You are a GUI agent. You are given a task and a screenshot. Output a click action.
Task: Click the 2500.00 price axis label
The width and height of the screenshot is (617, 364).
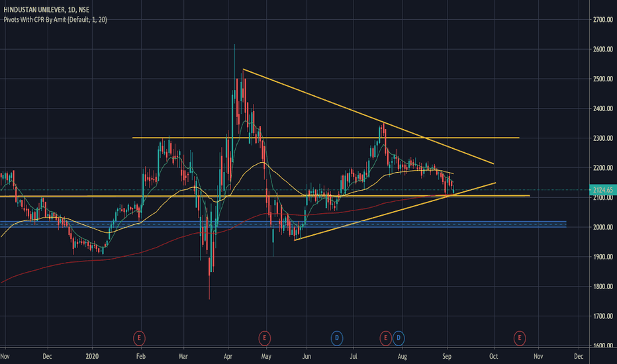click(x=603, y=79)
